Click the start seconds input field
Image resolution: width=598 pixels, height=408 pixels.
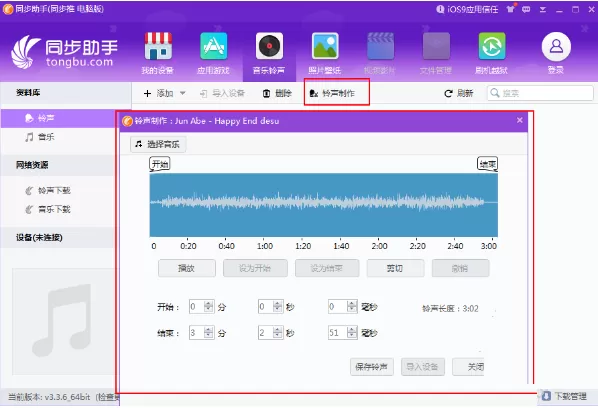pos(266,307)
